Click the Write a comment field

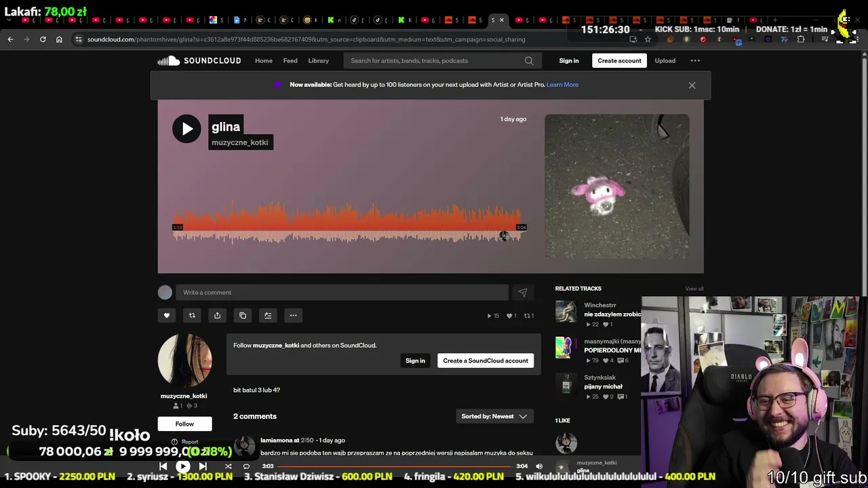point(342,293)
